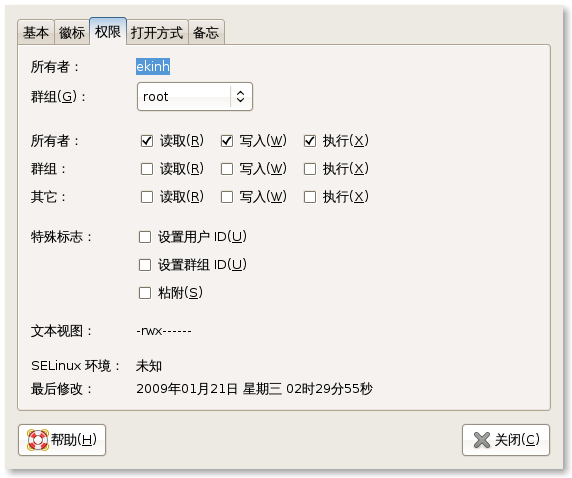Click the lifebuoy help icon
This screenshot has width=572, height=478.
(38, 440)
